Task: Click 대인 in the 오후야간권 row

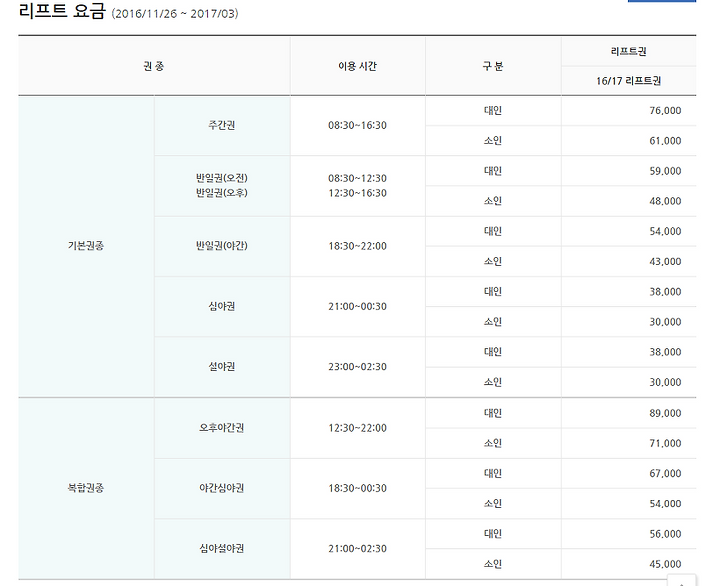Action: click(493, 413)
